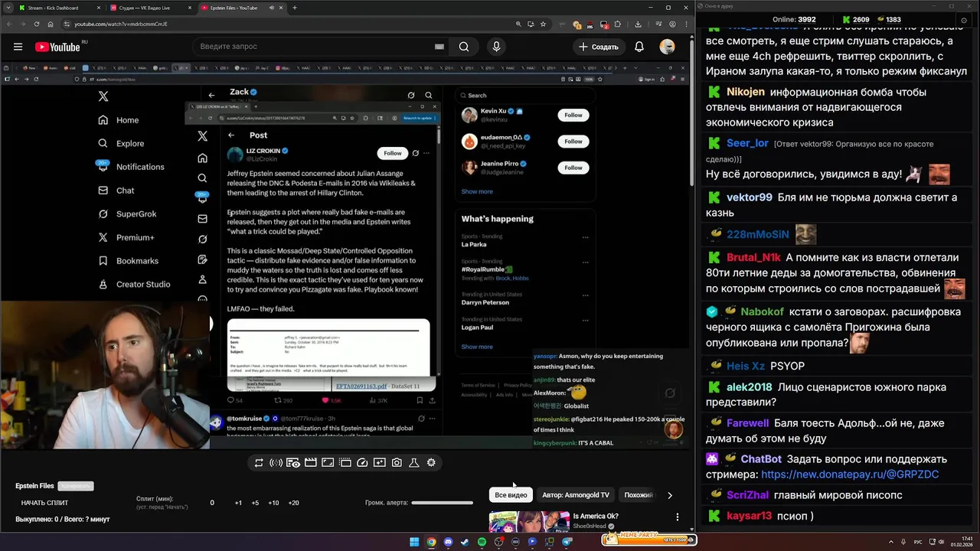
Task: Click НАЧАТЬ СПЛИТ button
Action: coord(44,503)
